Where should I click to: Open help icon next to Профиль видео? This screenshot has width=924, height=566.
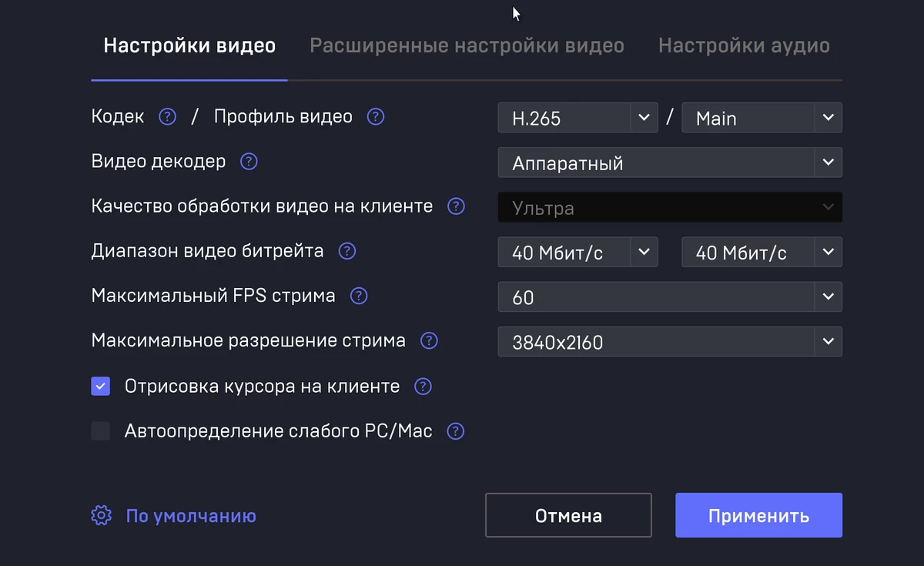click(x=375, y=117)
